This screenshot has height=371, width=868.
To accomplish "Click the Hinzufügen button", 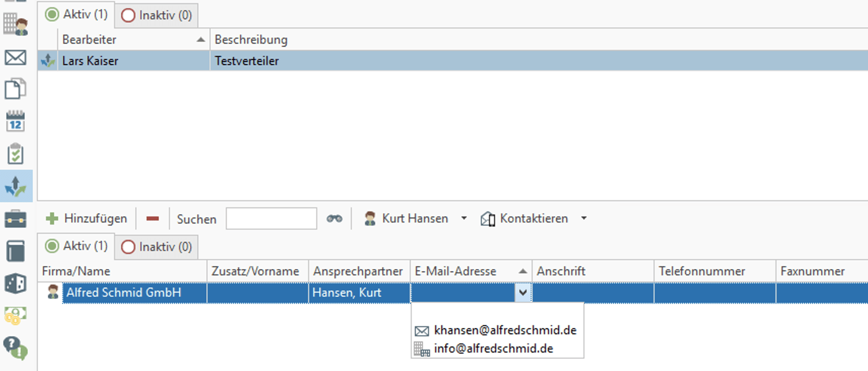I will coord(86,219).
